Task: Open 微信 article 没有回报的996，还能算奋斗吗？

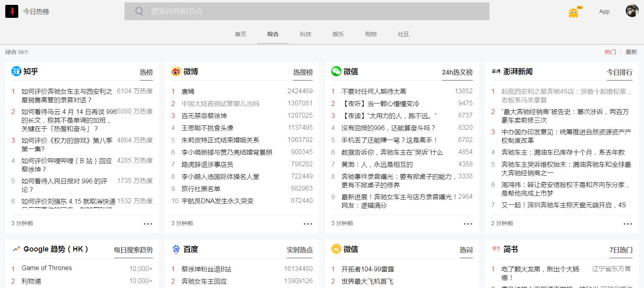Action: coord(389,128)
